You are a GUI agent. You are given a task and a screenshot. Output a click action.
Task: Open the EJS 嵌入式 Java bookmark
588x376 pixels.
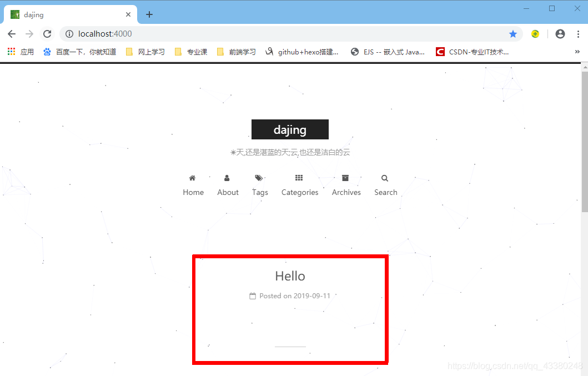click(x=388, y=52)
